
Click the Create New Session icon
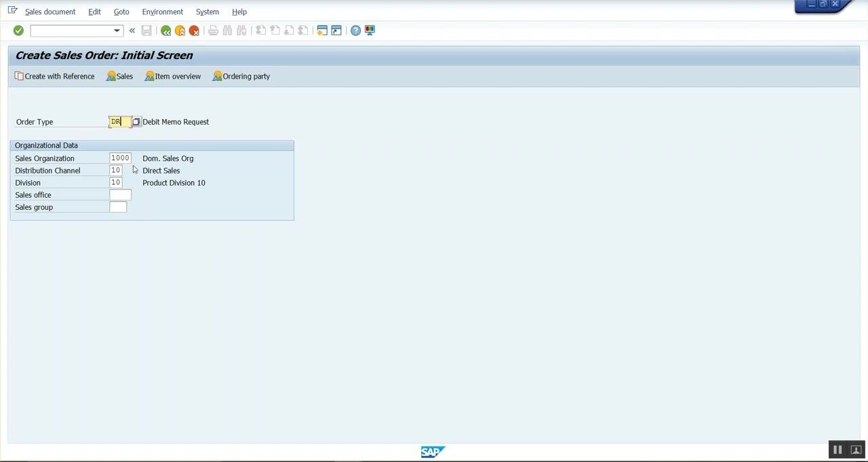point(322,30)
